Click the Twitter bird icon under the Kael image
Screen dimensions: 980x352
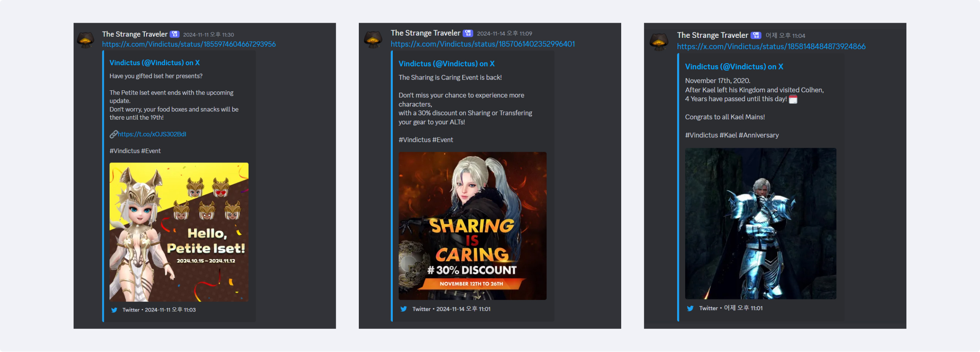click(690, 308)
